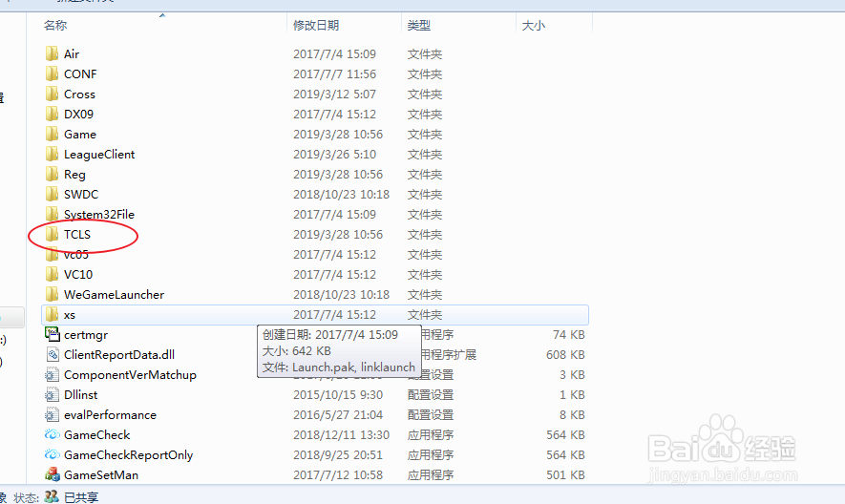
Task: Click the 74 KB size value
Action: pyautogui.click(x=568, y=335)
